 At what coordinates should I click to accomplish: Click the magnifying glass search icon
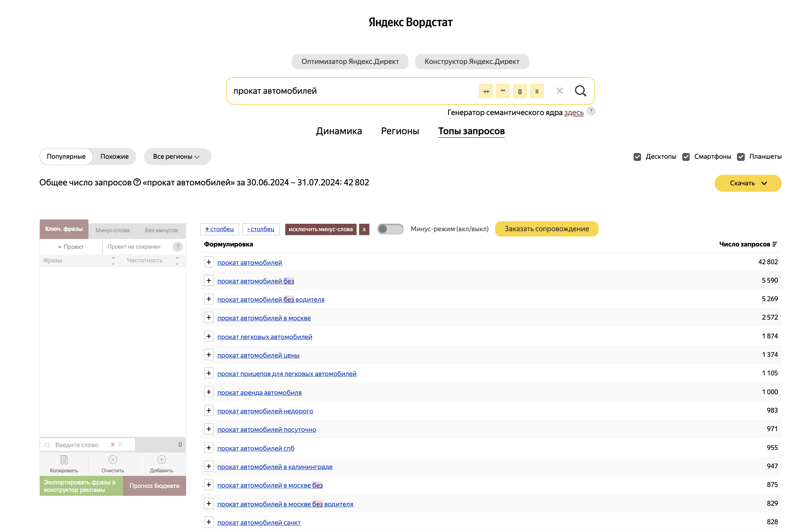tap(580, 91)
